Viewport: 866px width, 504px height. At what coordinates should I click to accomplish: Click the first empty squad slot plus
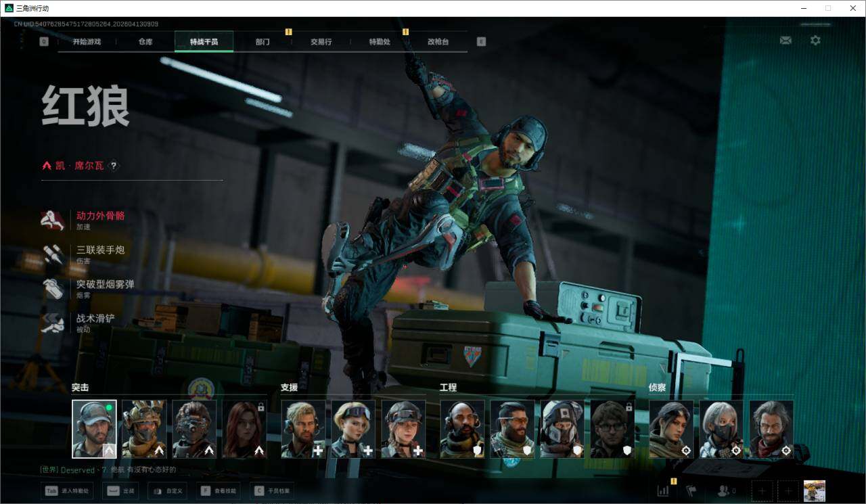(762, 491)
